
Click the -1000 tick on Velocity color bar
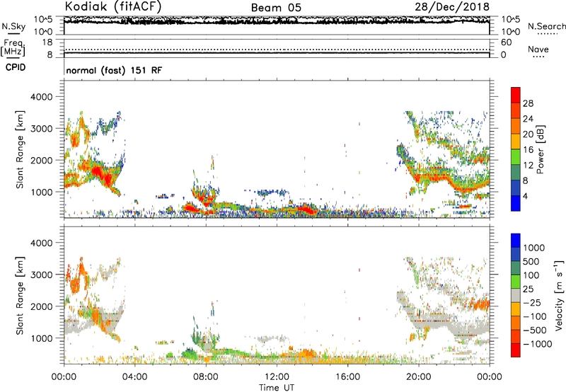point(538,344)
